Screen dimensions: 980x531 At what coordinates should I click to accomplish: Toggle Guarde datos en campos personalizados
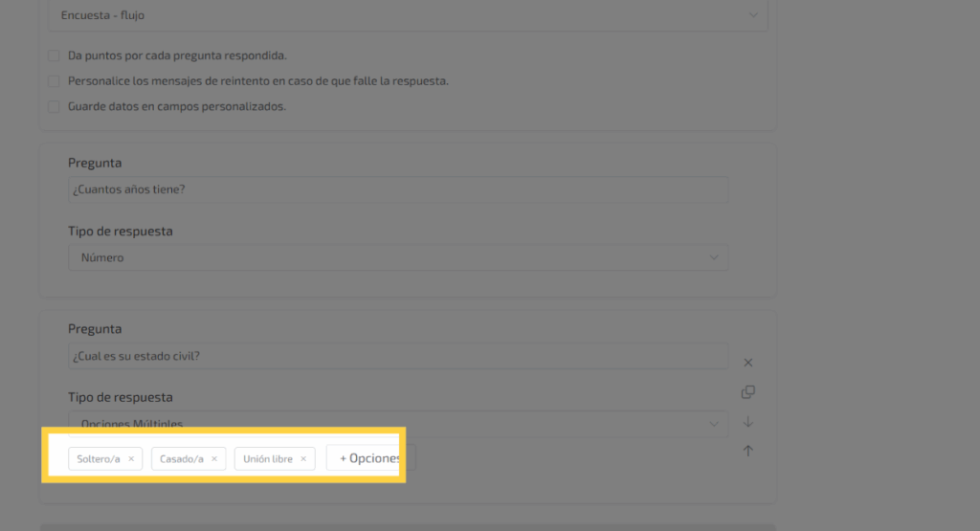point(55,106)
